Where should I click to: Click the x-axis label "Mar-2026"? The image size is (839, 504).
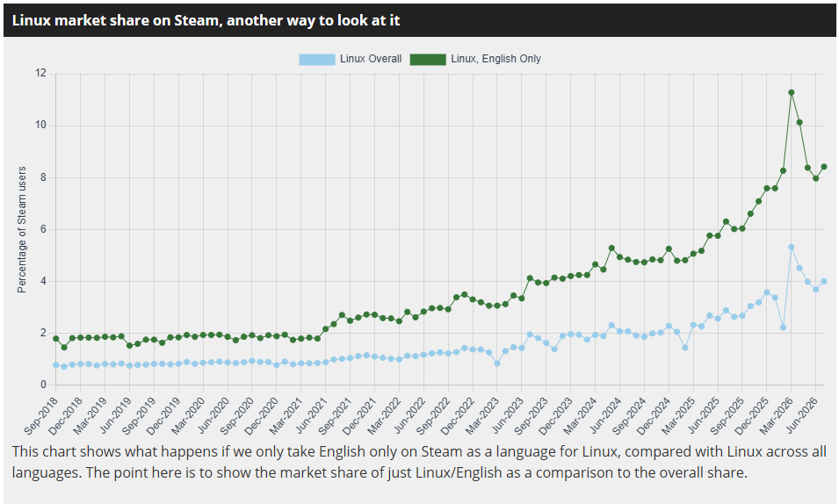[x=778, y=415]
